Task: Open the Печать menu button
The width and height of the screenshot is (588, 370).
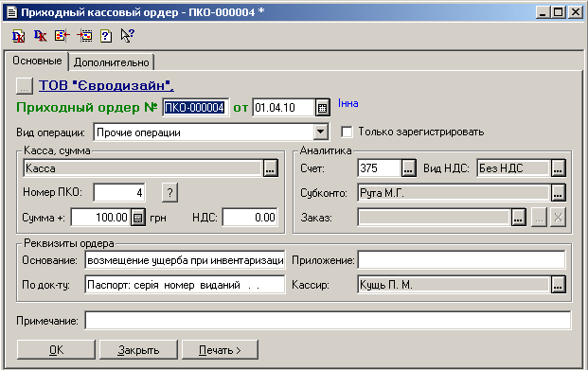Action: click(x=220, y=350)
